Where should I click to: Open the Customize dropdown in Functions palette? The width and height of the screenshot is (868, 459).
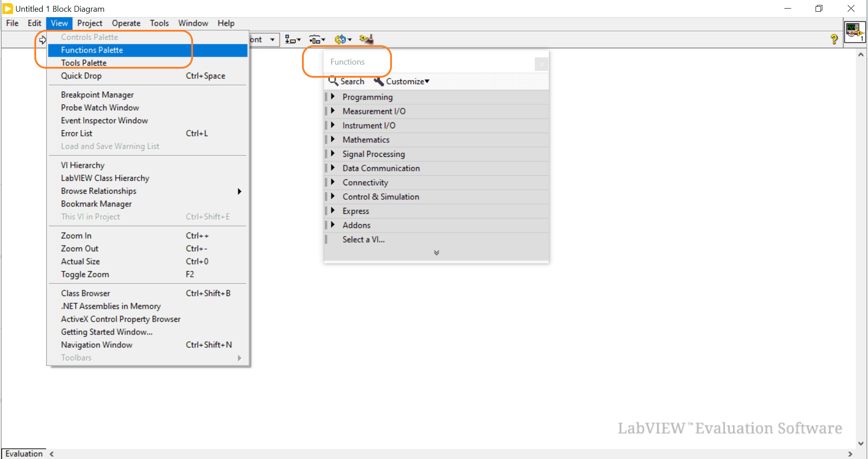click(x=401, y=81)
